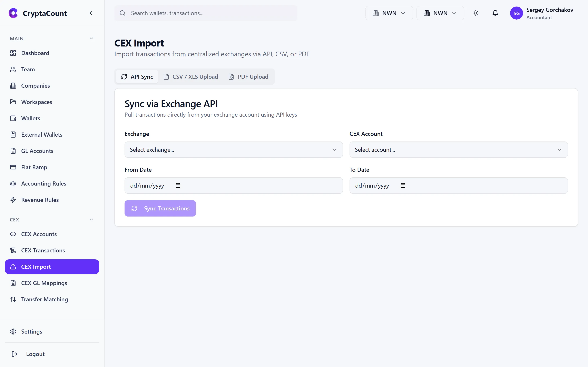This screenshot has width=588, height=367.
Task: Open the Accounting Rules scales icon
Action: (x=13, y=183)
